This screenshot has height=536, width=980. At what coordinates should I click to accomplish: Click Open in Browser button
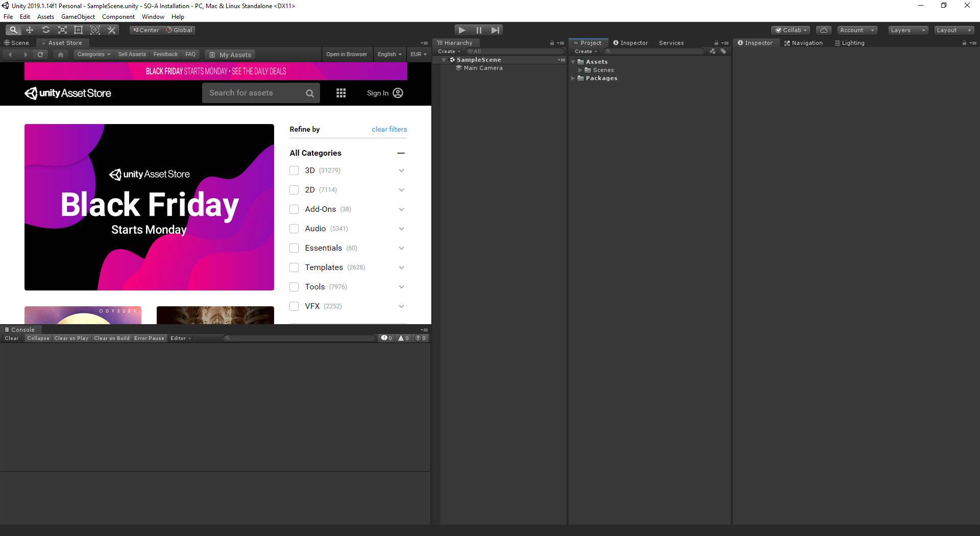pyautogui.click(x=347, y=54)
